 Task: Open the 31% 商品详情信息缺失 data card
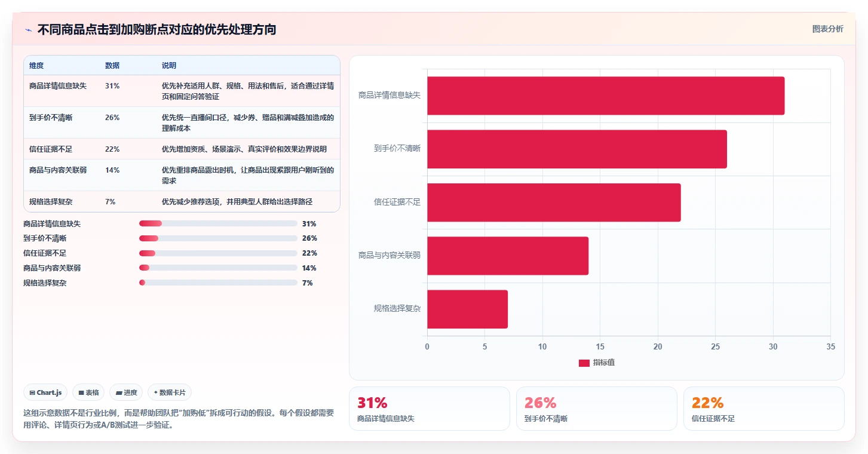(x=429, y=409)
